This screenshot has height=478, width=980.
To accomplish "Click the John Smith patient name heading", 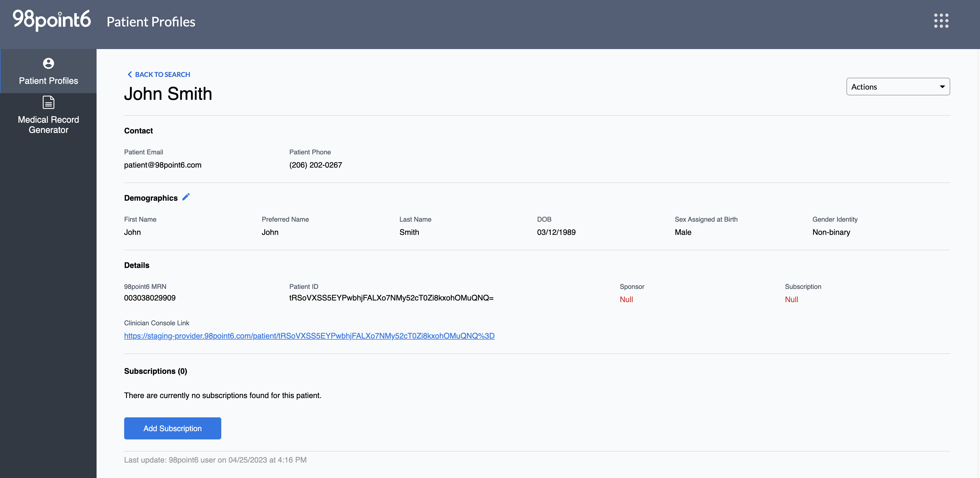I will 168,93.
